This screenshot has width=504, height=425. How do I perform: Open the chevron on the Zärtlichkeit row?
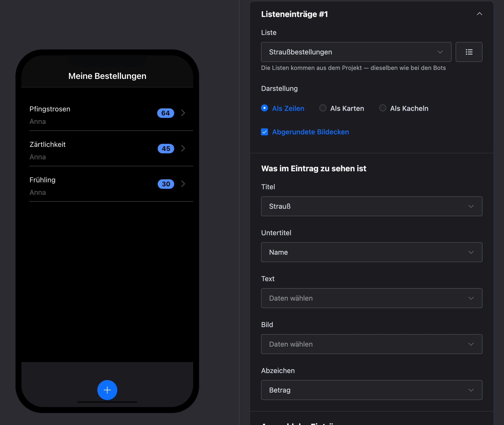[183, 148]
